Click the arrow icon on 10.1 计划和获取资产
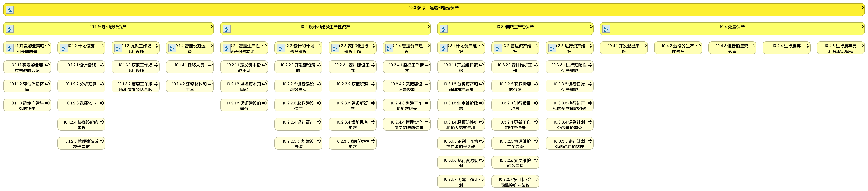Viewport: 868px width, 191px height. point(210,27)
